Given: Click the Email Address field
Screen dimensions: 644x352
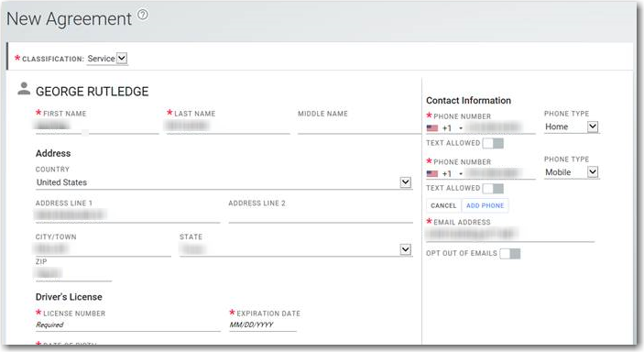Looking at the screenshot, I should click(510, 235).
